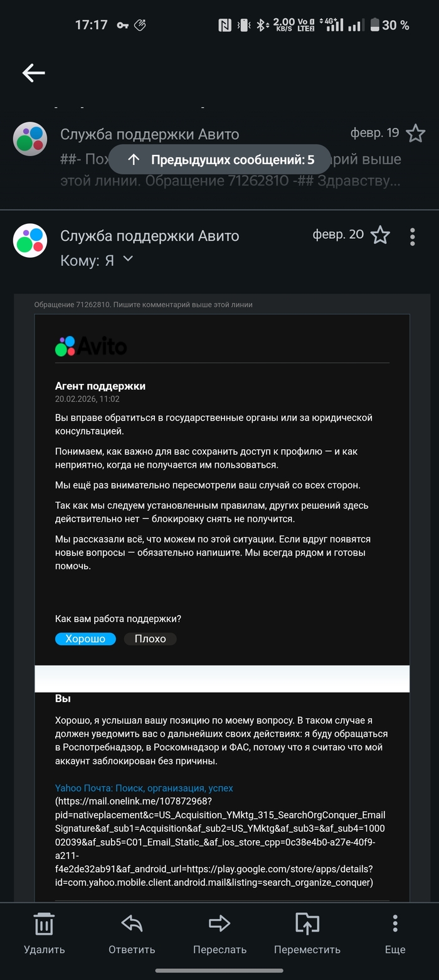
Task: Tap the battery indicator in status bar
Action: (x=375, y=25)
